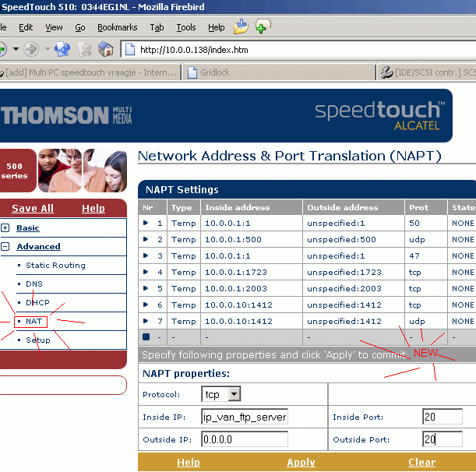476x472 pixels.
Task: Click outside address unspecified:2003
Action: (344, 289)
